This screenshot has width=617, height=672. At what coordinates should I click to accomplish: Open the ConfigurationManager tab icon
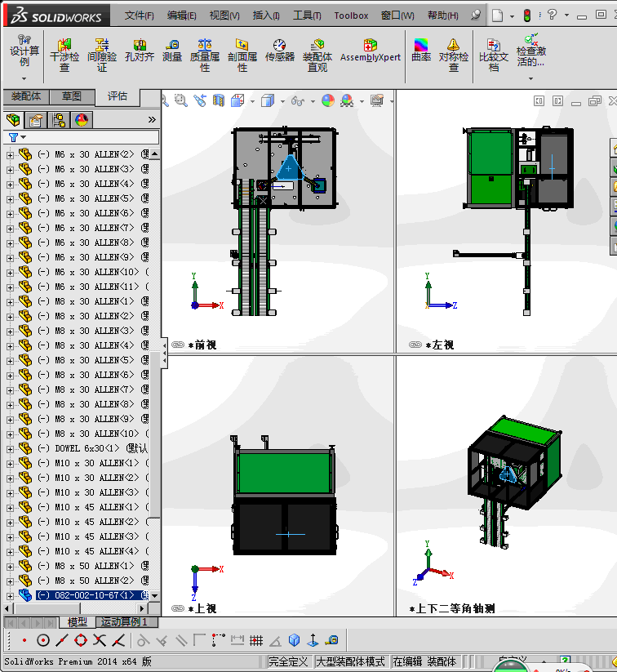click(x=59, y=120)
